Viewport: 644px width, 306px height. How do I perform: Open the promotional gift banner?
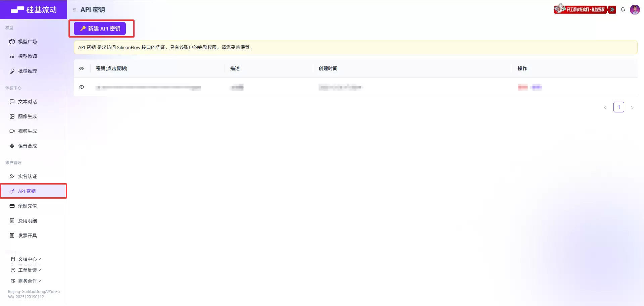[585, 9]
